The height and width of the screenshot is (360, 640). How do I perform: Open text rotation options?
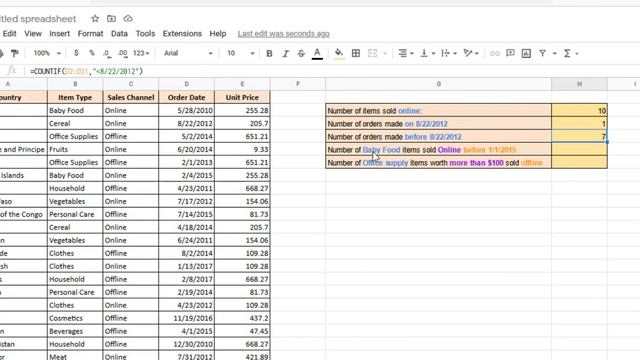tap(471, 53)
